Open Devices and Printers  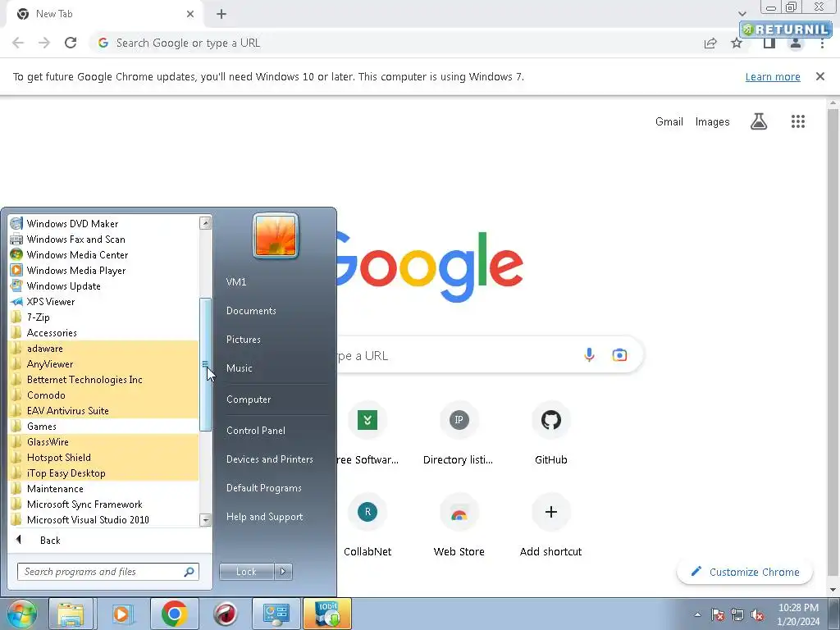[269, 459]
